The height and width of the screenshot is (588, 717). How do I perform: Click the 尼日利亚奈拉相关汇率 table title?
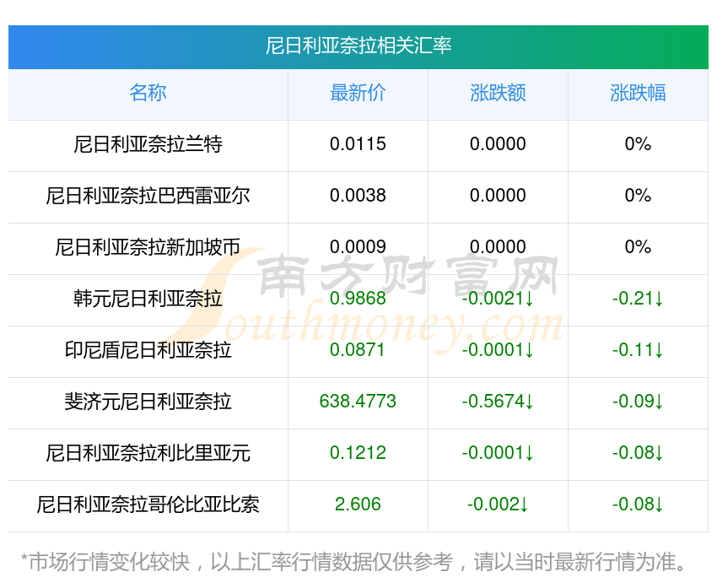pyautogui.click(x=358, y=46)
